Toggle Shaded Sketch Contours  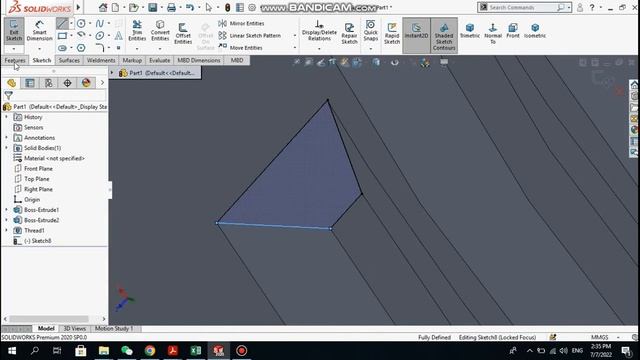444,35
